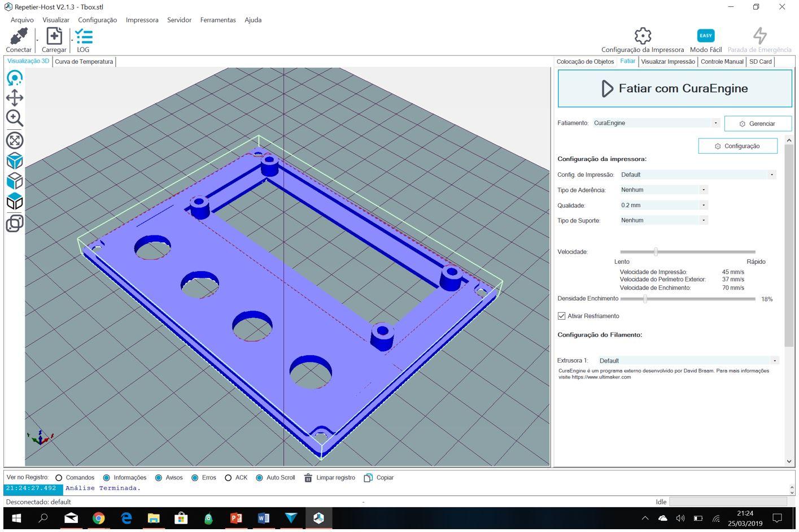799x532 pixels.
Task: Open PowerPoint from the taskbar
Action: [236, 518]
